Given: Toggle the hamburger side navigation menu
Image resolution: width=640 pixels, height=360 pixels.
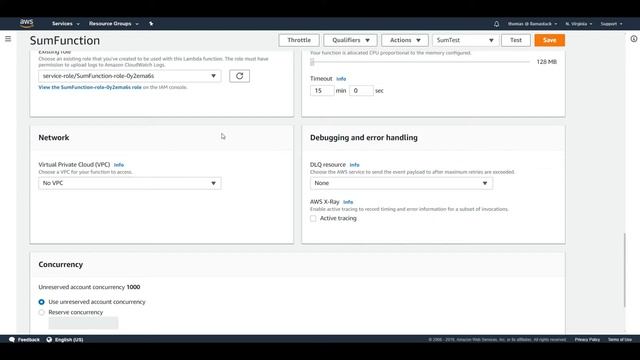Looking at the screenshot, I should point(8,39).
